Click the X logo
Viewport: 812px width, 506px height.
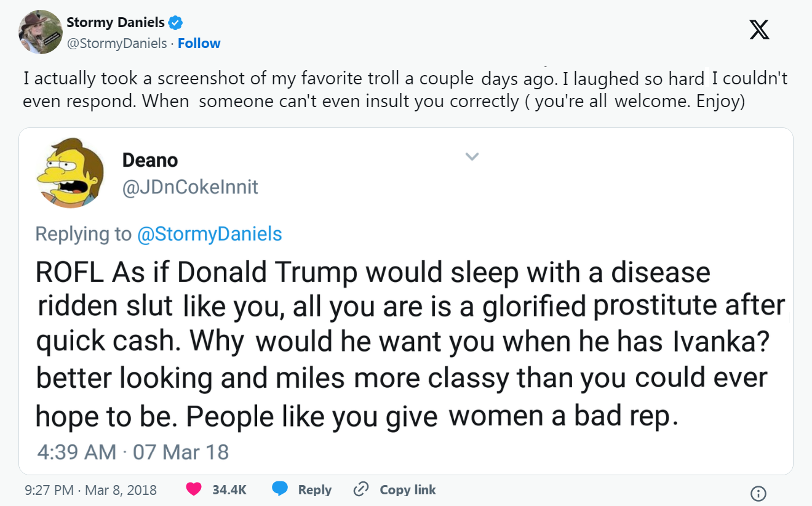(759, 29)
